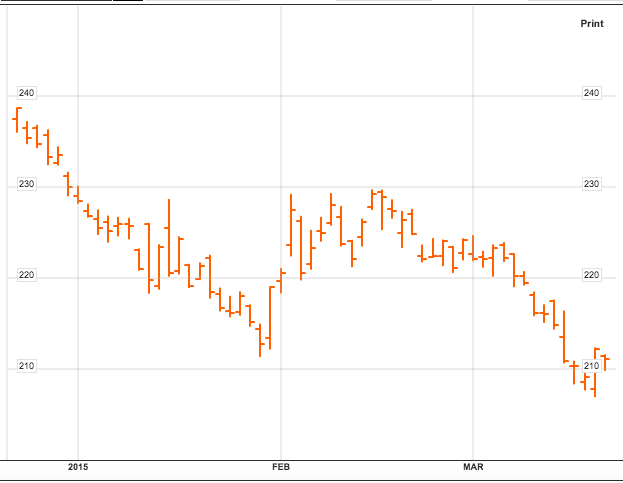Viewport: 623px width, 483px height.
Task: Click the right axis 230 label
Action: (x=591, y=185)
